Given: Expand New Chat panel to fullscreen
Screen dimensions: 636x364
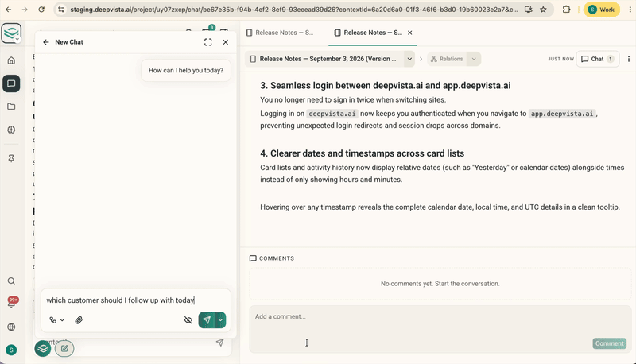Looking at the screenshot, I should click(x=208, y=42).
